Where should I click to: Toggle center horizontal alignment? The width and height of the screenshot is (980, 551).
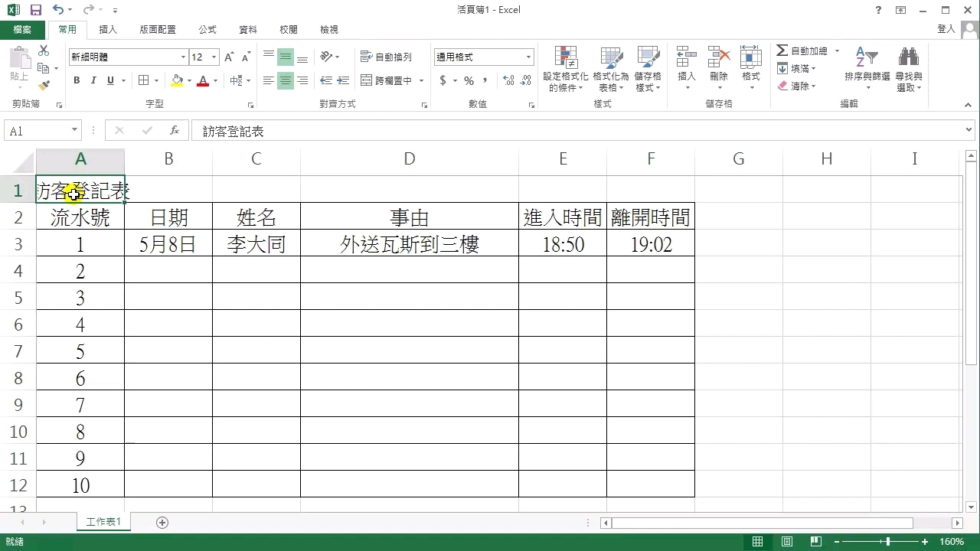point(286,80)
